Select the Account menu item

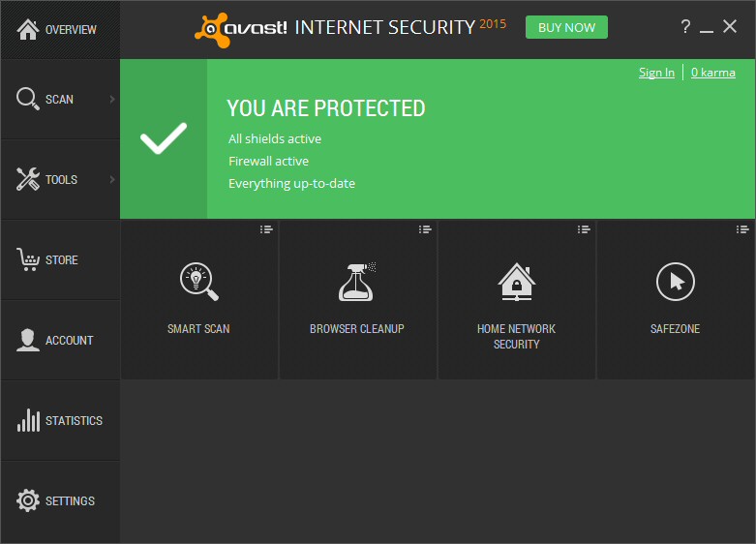pos(59,340)
